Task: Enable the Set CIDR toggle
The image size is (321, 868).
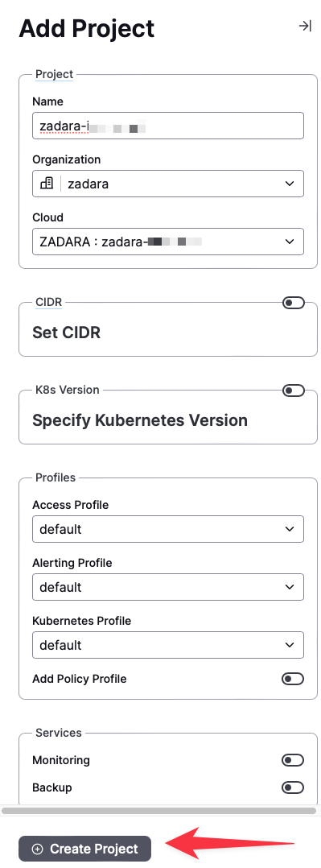Action: coord(294,303)
